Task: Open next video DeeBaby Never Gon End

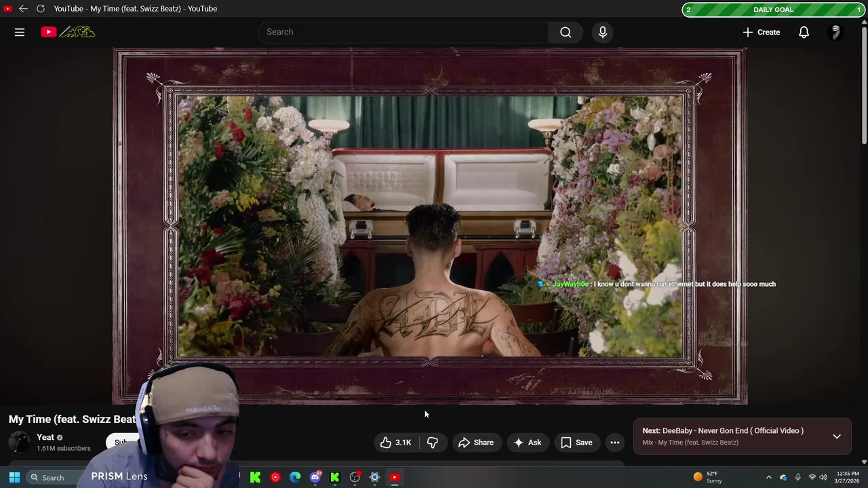Action: coord(723,430)
